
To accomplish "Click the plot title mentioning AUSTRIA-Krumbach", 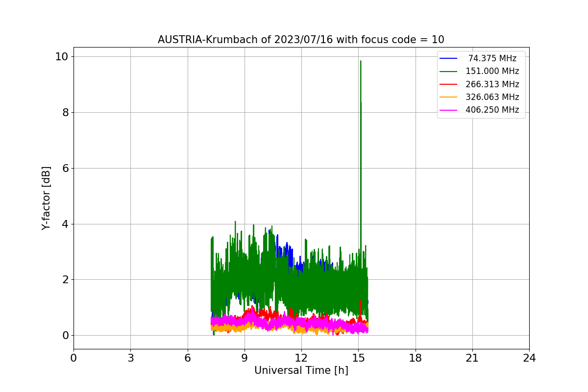I will point(301,40).
